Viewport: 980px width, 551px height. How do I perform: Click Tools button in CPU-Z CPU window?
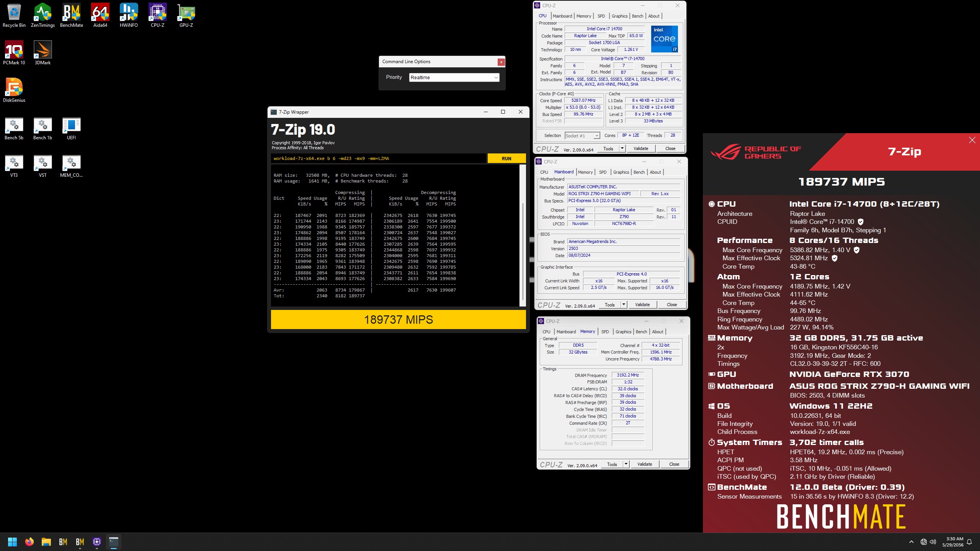[608, 148]
